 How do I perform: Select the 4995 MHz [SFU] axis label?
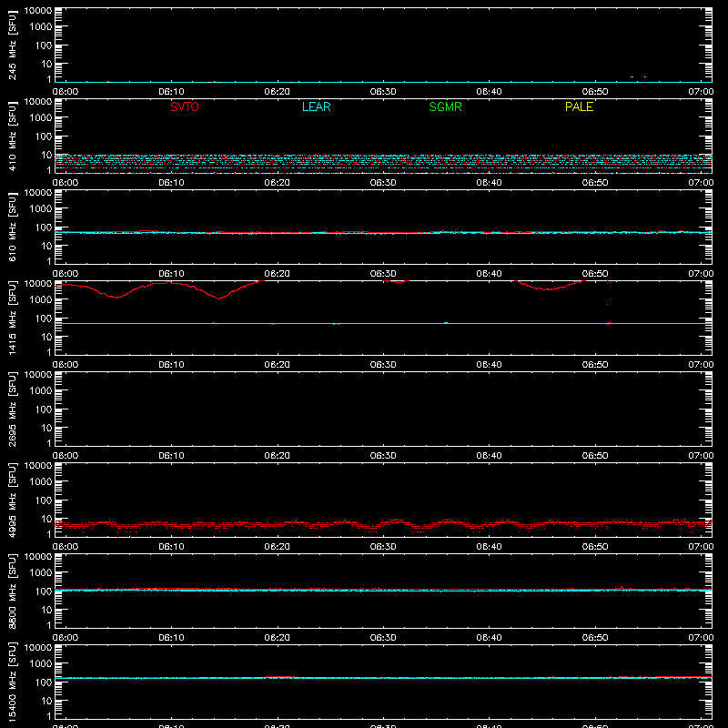coord(12,500)
